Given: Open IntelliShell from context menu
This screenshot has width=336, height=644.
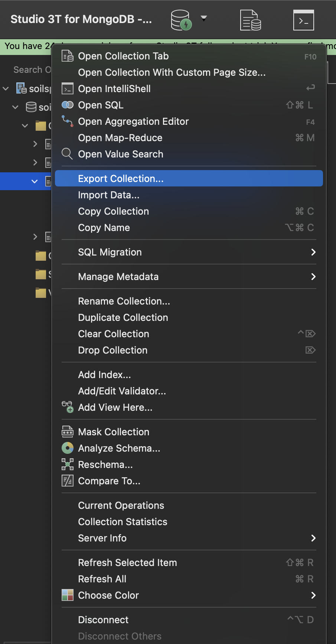Looking at the screenshot, I should [x=114, y=89].
